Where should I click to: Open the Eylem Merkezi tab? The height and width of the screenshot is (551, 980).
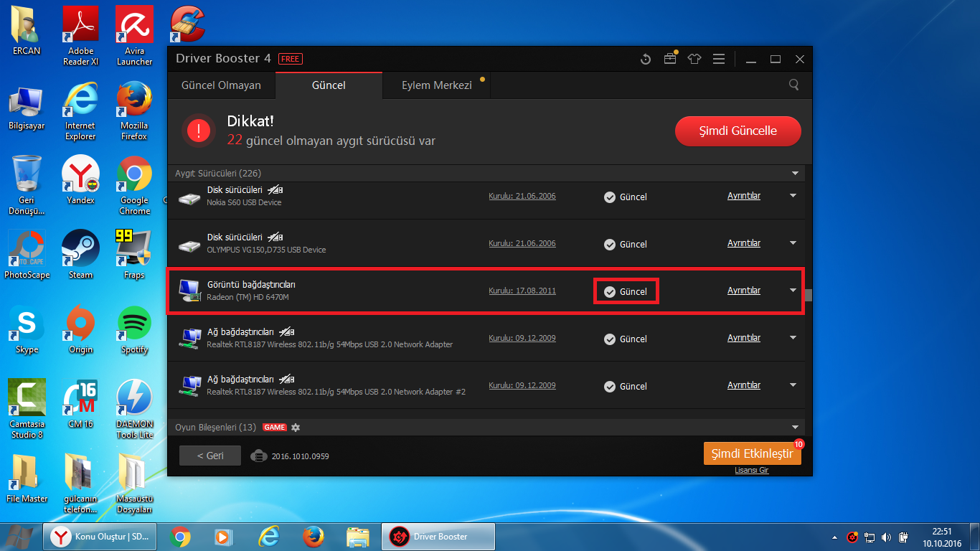click(x=437, y=85)
